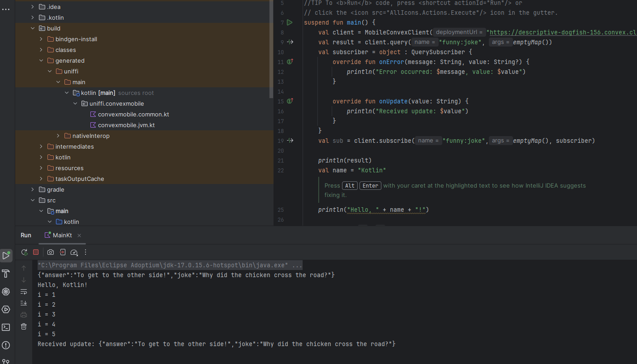637x364 pixels.
Task: Open the Run toolbar more options menu
Action: point(86,252)
